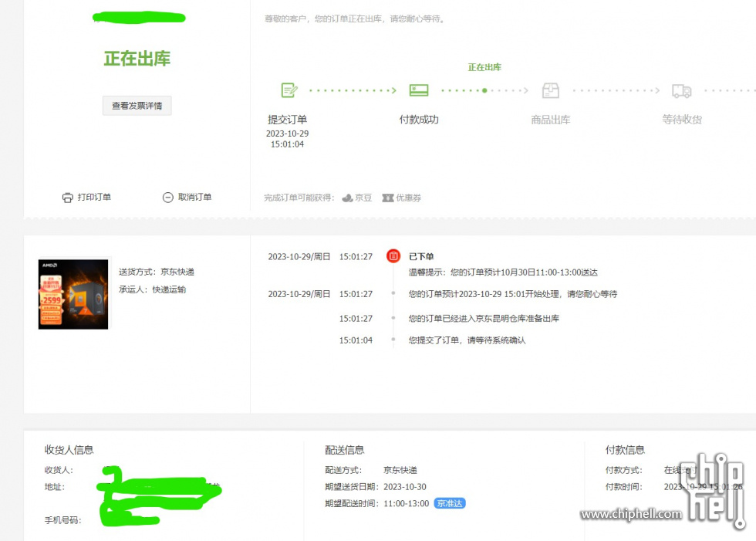Click the red 已下单 status icon
This screenshot has height=541, width=756.
coord(393,256)
